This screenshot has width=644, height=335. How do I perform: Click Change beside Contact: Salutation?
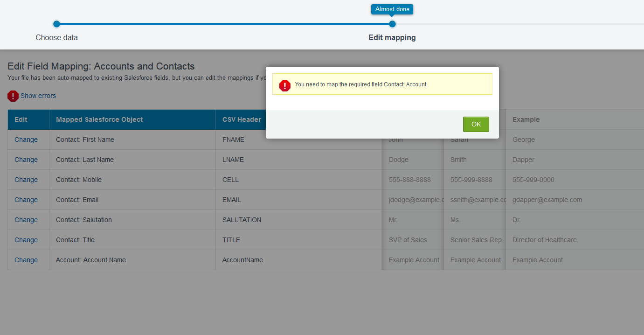tap(26, 220)
